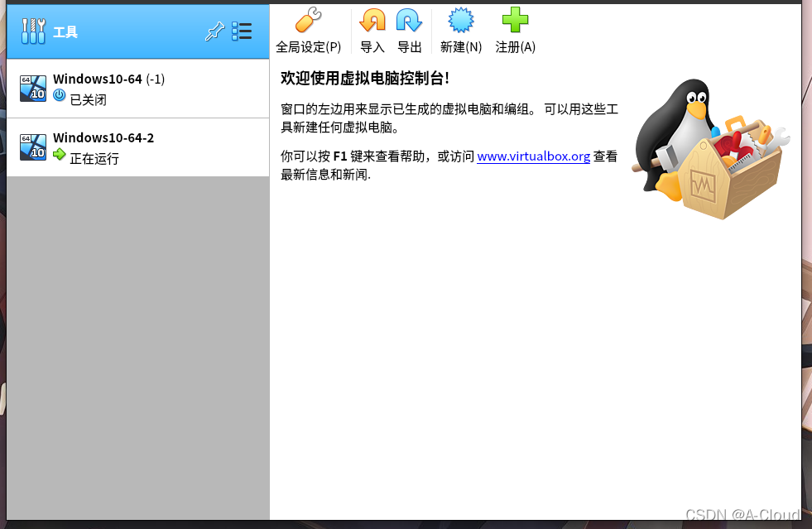Screen dimensions: 812x529
Task: Click the welcome heading 欢迎使用虚拟电脑控制台!
Action: pos(364,79)
